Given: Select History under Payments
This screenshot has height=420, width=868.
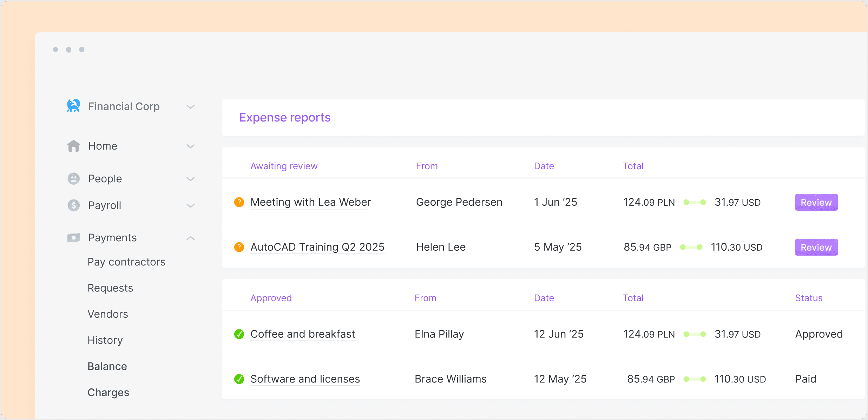Looking at the screenshot, I should (x=105, y=340).
